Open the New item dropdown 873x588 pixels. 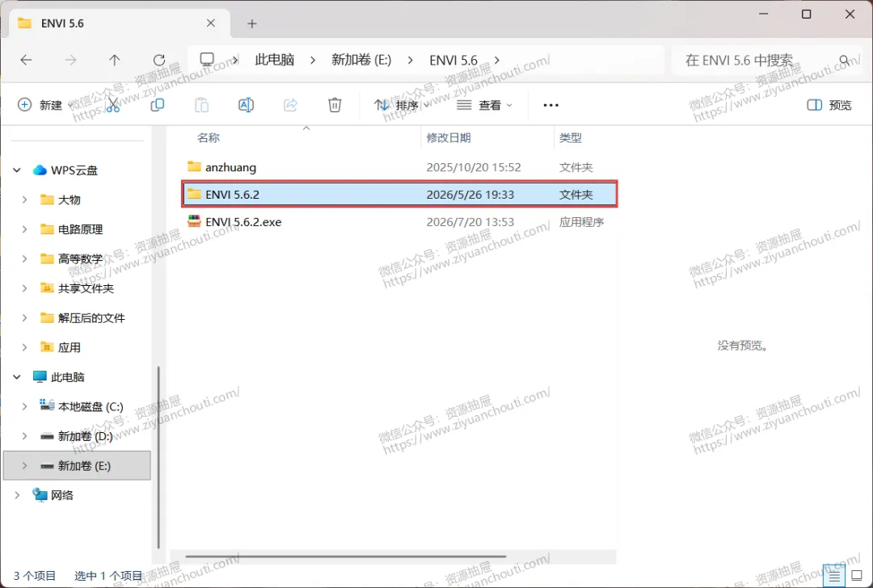click(x=45, y=104)
